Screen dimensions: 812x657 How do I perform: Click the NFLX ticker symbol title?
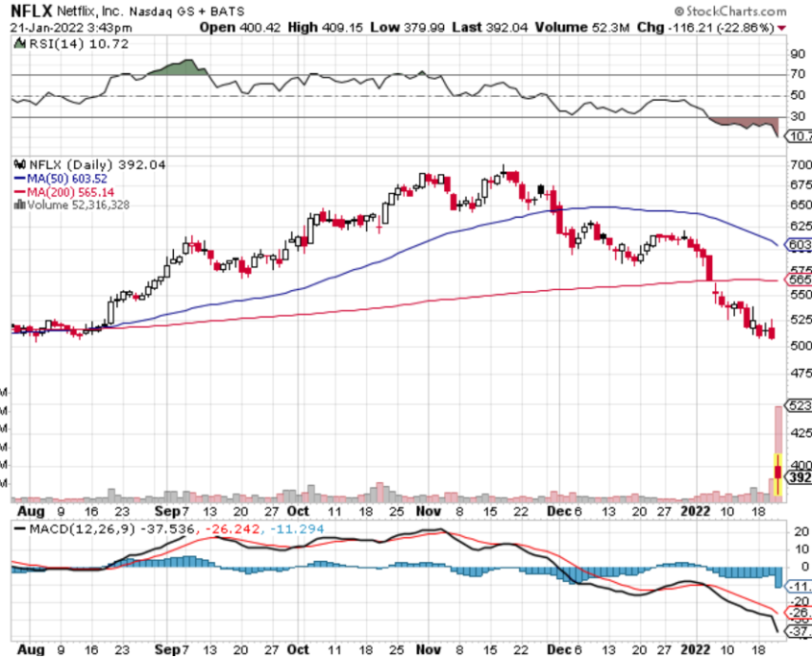30,12
